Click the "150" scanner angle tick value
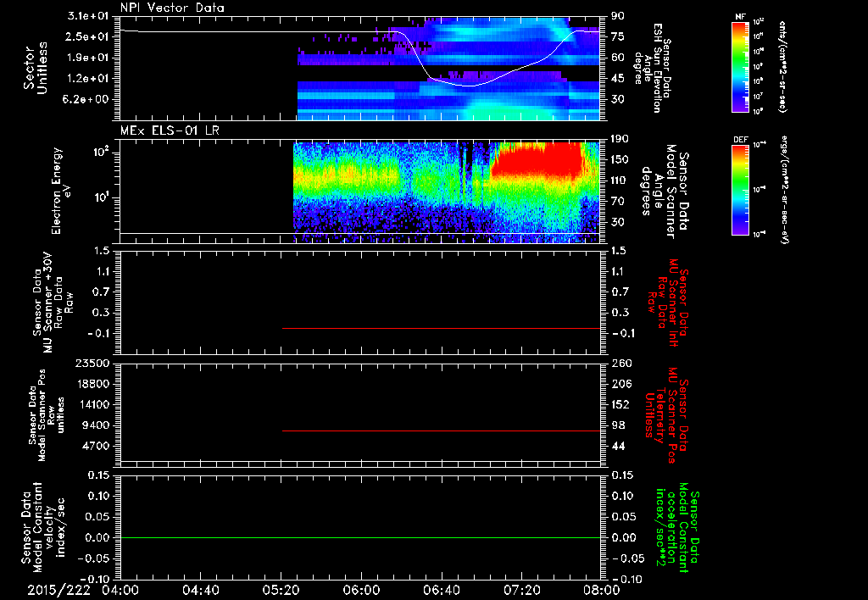This screenshot has width=868, height=600. [620, 160]
